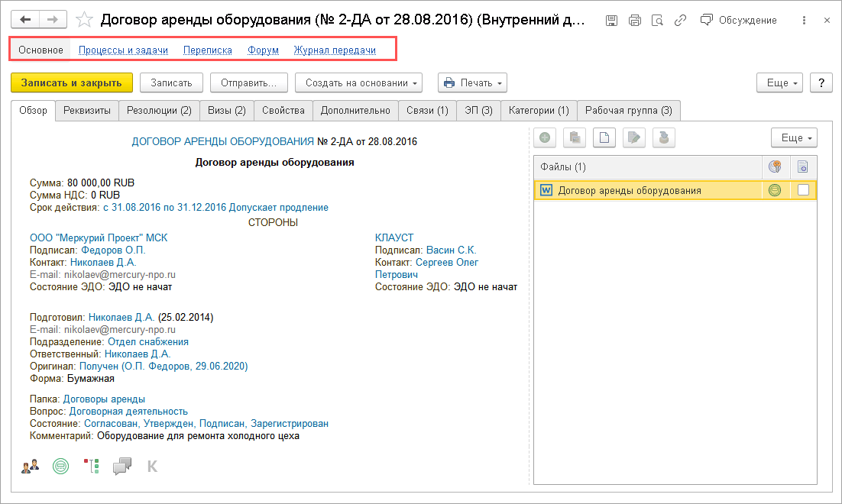Click the green plus to add a file
This screenshot has width=842, height=504.
546,137
